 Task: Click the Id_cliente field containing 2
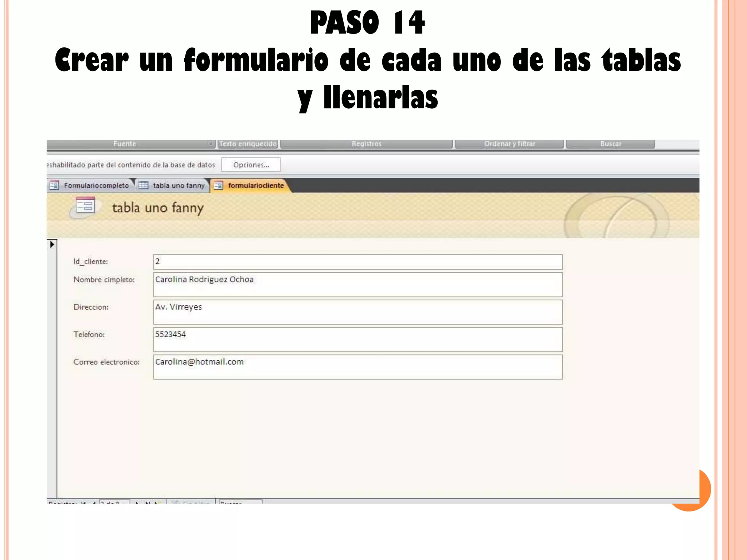358,262
